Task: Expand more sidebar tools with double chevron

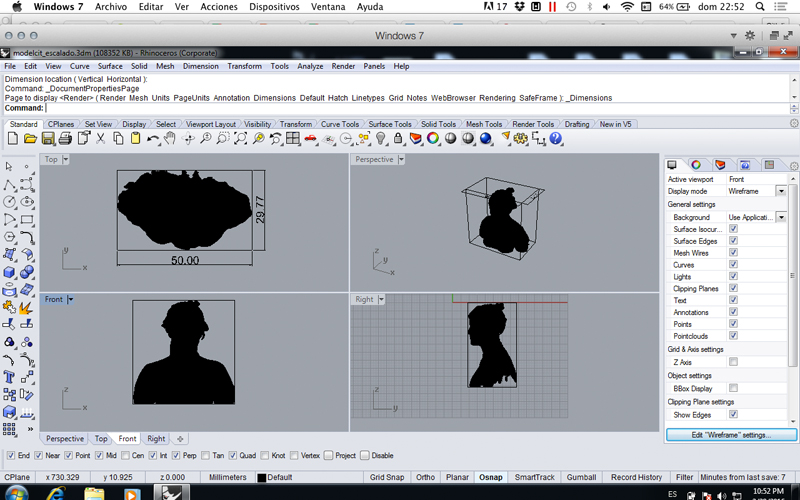Action: tap(30, 429)
